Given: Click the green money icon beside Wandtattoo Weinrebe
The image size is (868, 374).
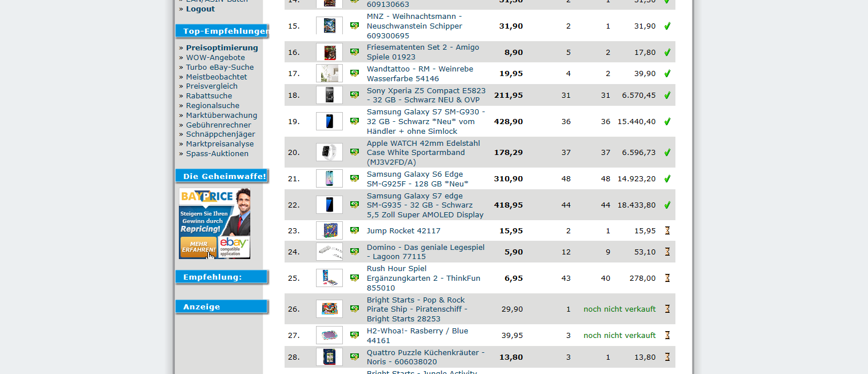Looking at the screenshot, I should coord(354,73).
